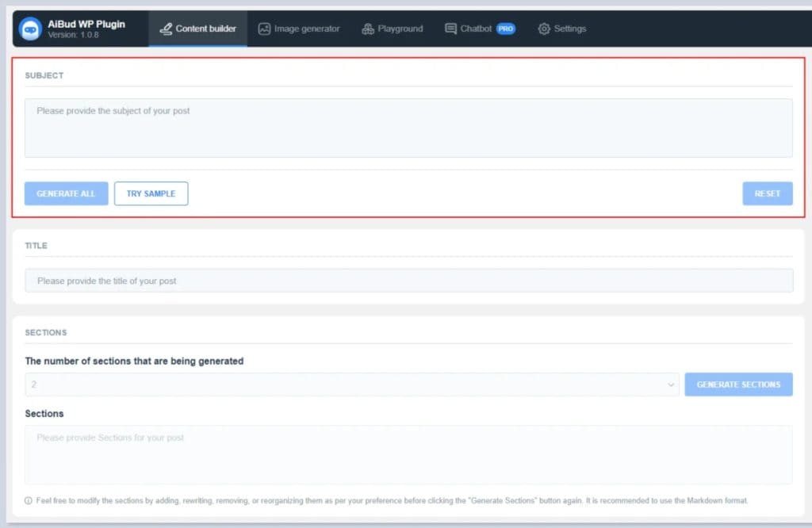This screenshot has width=812, height=528.
Task: Focus the subject text area
Action: (408, 128)
